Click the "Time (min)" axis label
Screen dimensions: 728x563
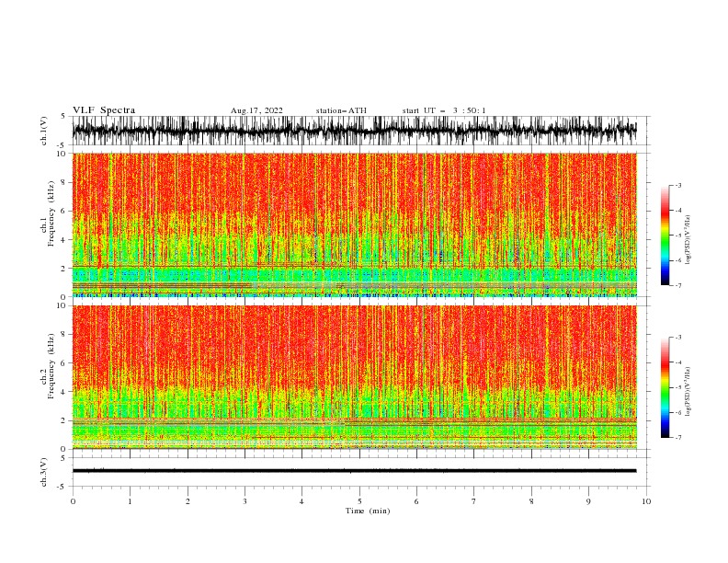[368, 511]
